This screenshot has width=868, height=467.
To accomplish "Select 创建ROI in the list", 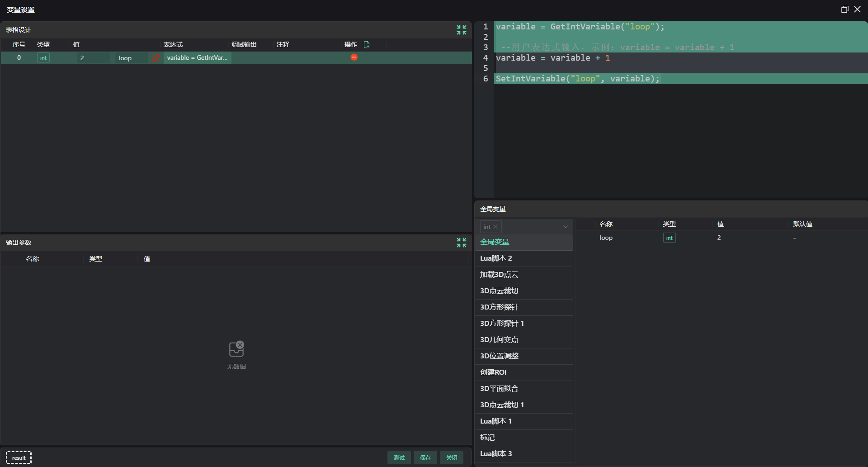I will point(524,372).
